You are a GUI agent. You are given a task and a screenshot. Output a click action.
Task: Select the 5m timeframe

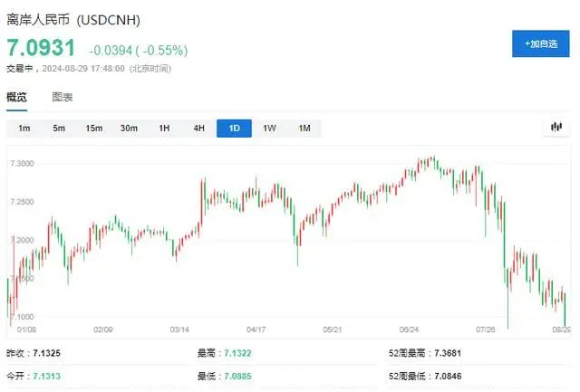pyautogui.click(x=59, y=129)
